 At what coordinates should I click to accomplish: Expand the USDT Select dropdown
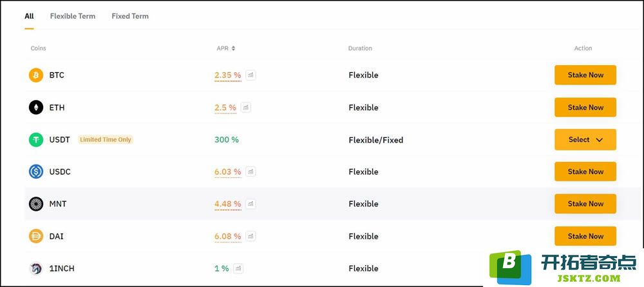[x=585, y=140]
